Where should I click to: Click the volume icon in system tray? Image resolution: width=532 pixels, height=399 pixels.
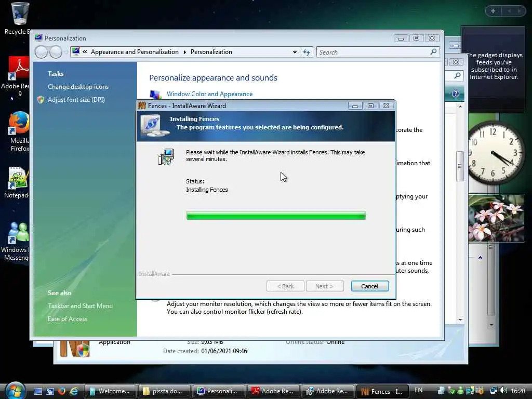(503, 391)
